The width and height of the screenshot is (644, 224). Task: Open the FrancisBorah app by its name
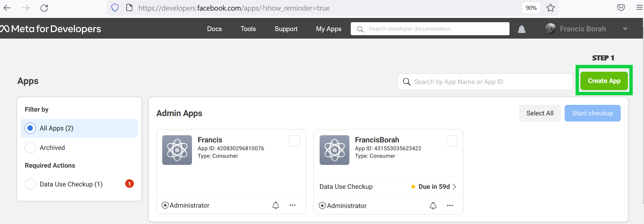pyautogui.click(x=377, y=140)
